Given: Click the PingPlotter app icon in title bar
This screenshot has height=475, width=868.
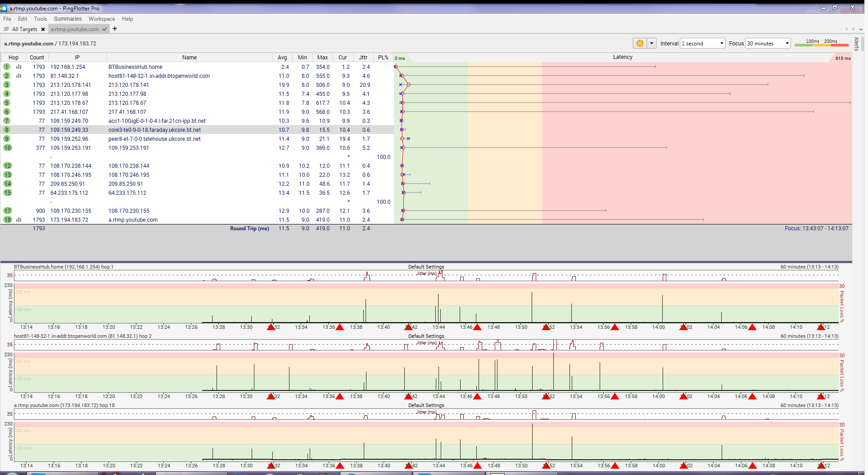Looking at the screenshot, I should pos(4,8).
